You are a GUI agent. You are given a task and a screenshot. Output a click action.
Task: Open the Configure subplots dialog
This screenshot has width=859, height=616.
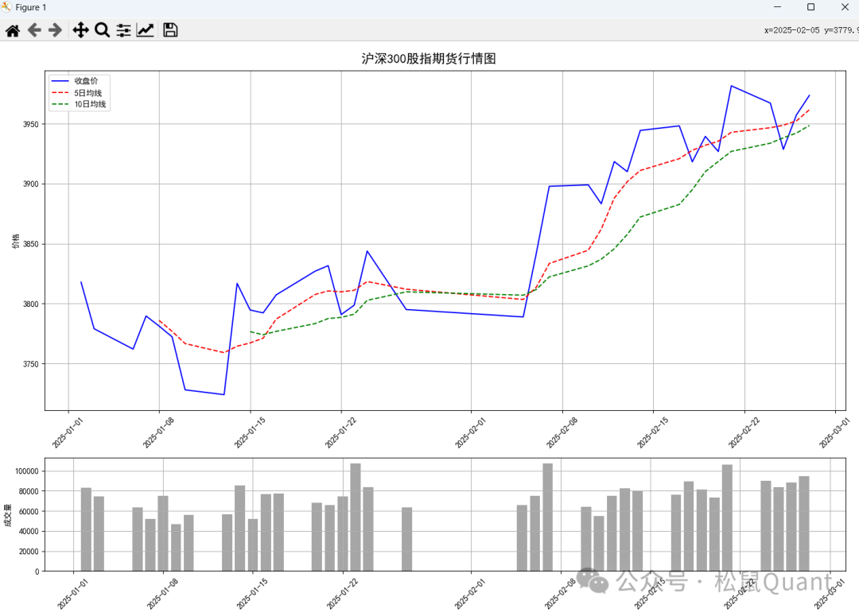(123, 30)
